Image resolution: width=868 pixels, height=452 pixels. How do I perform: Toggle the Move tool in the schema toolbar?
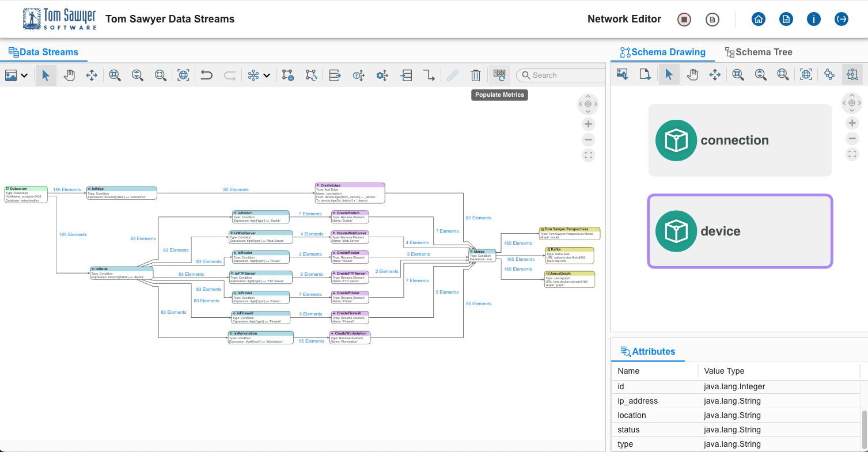[x=715, y=74]
